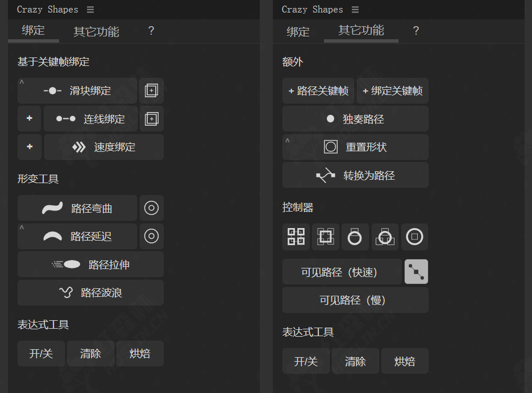Click single ring-with-handle controller icon
532x393 pixels.
[x=355, y=237]
